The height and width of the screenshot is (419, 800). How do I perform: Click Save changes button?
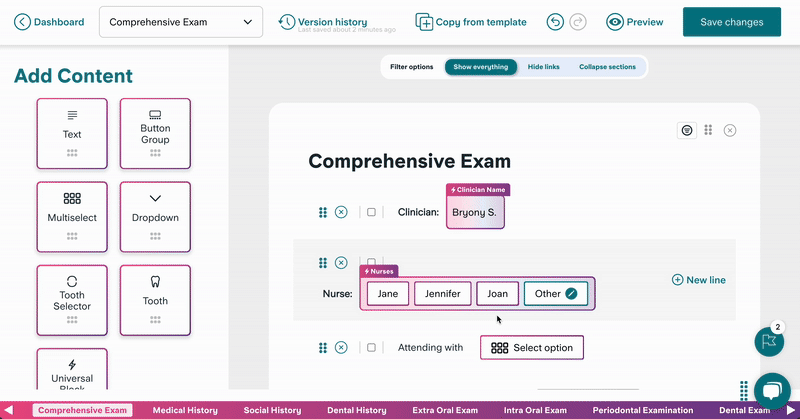tap(732, 22)
